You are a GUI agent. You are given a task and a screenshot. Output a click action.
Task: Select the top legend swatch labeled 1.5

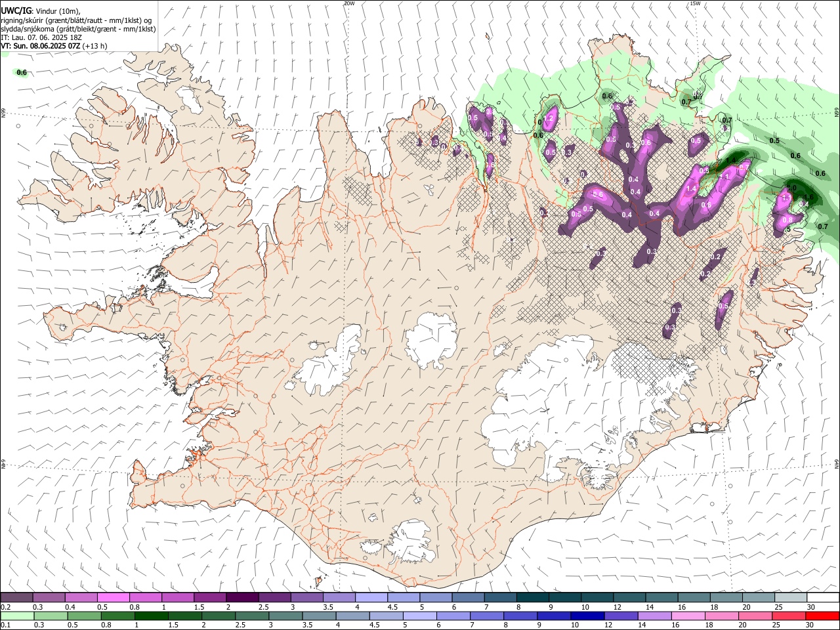coord(209,597)
